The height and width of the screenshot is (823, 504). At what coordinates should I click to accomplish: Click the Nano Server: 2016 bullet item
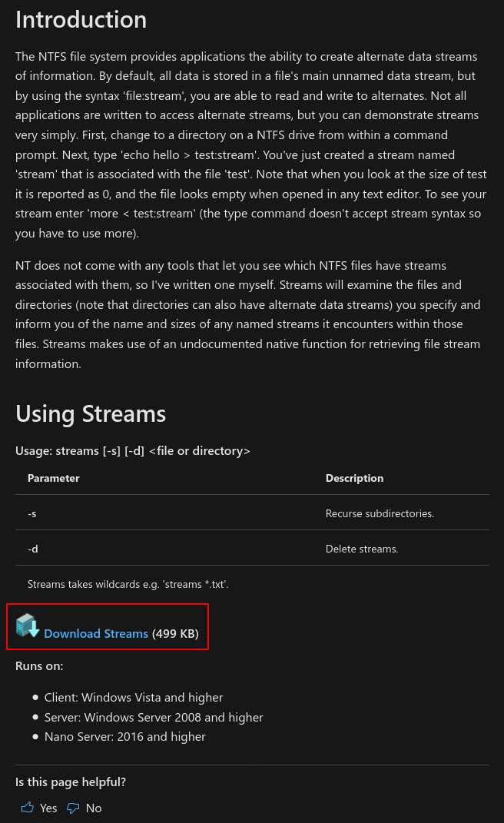[x=125, y=737]
